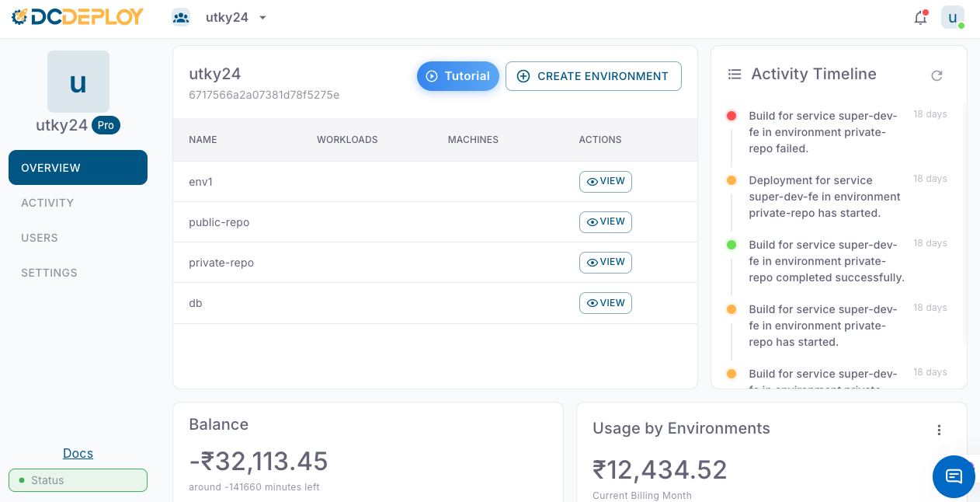Go to the Activity section
This screenshot has width=980, height=502.
pyautogui.click(x=47, y=203)
